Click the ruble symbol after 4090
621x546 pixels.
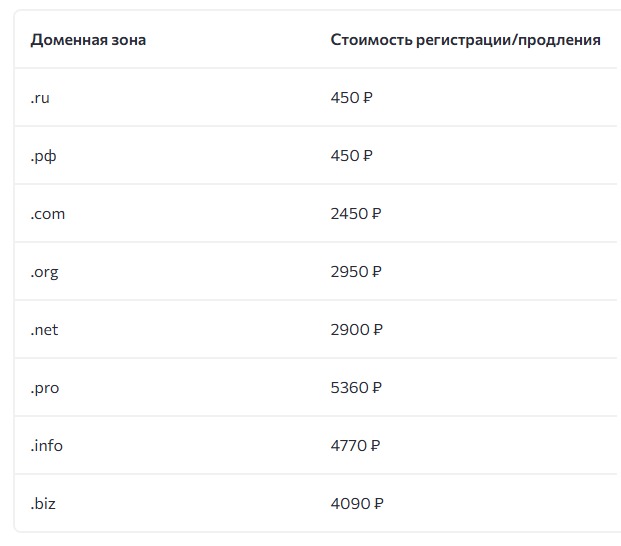(378, 504)
